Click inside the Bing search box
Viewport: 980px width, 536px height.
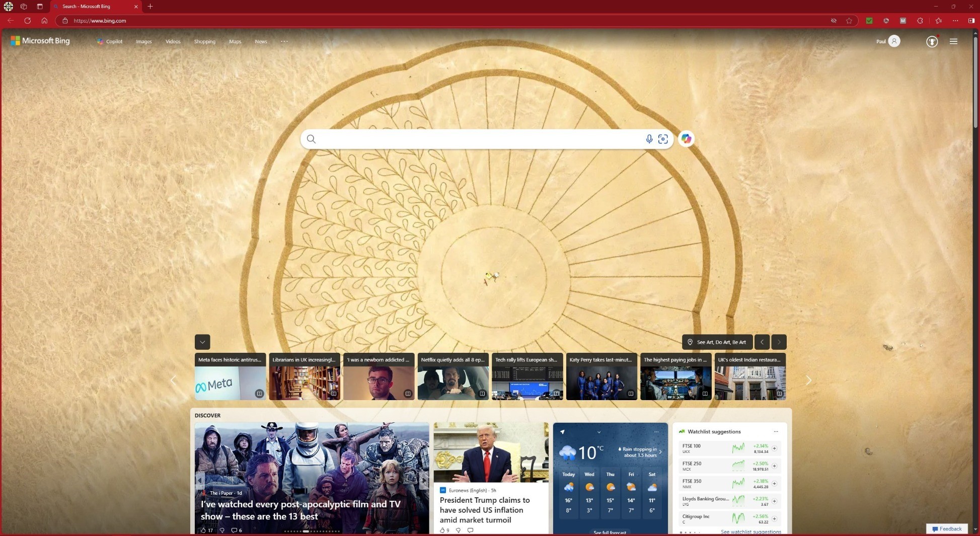[x=481, y=139]
